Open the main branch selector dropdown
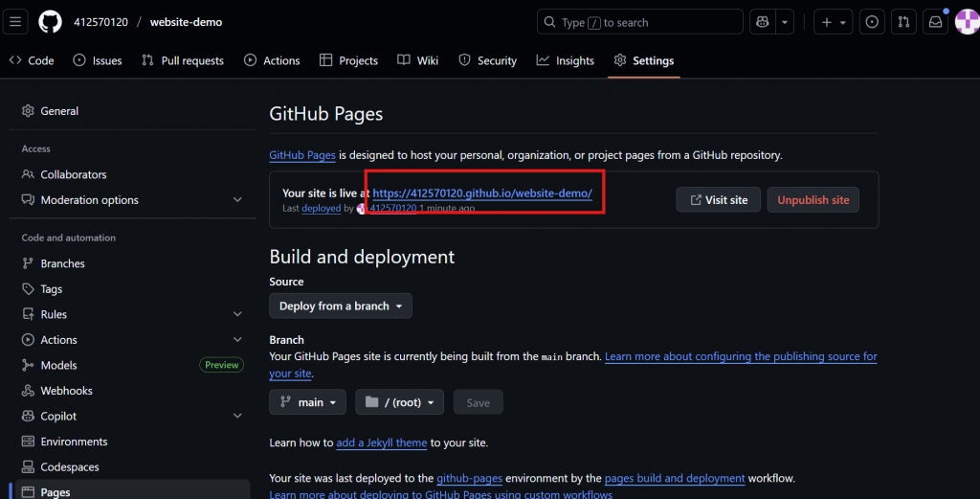The height and width of the screenshot is (499, 980). coord(307,402)
